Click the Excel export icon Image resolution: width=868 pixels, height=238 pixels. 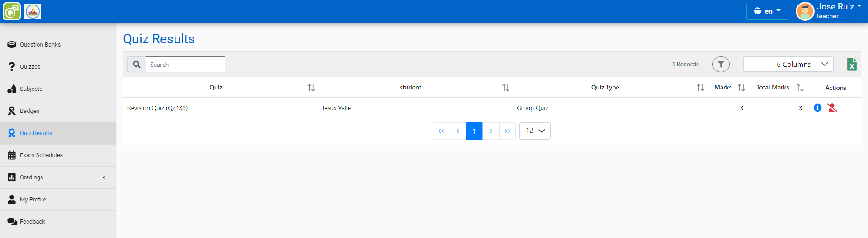tap(852, 65)
